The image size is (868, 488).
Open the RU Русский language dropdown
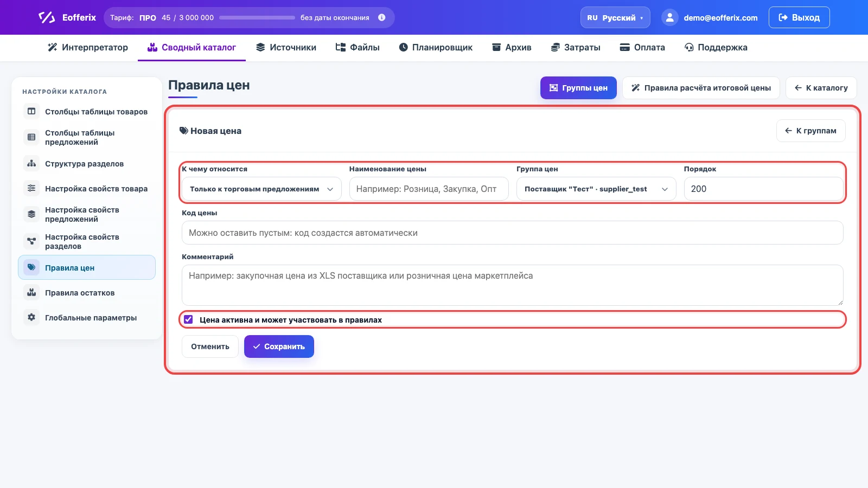(615, 17)
